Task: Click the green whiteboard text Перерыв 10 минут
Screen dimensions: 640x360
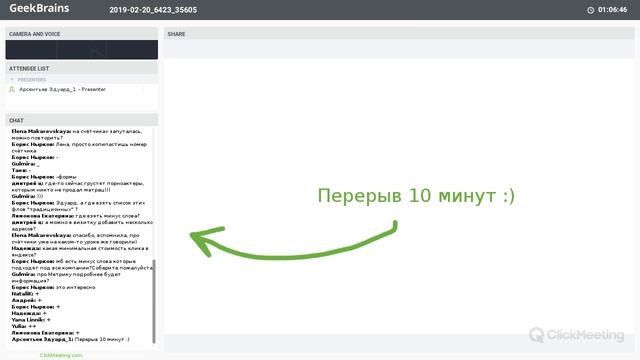Action: pyautogui.click(x=416, y=195)
